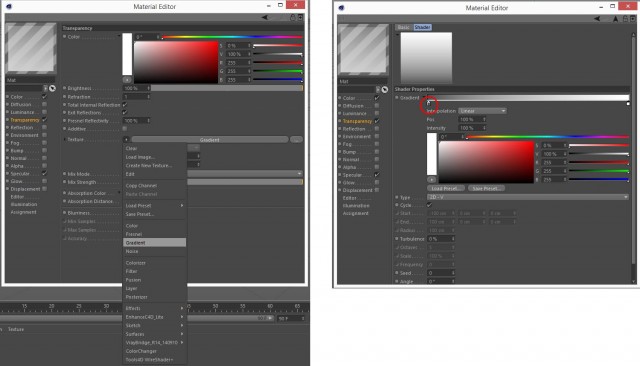
Task: Switch to the Basic tab
Action: point(403,27)
